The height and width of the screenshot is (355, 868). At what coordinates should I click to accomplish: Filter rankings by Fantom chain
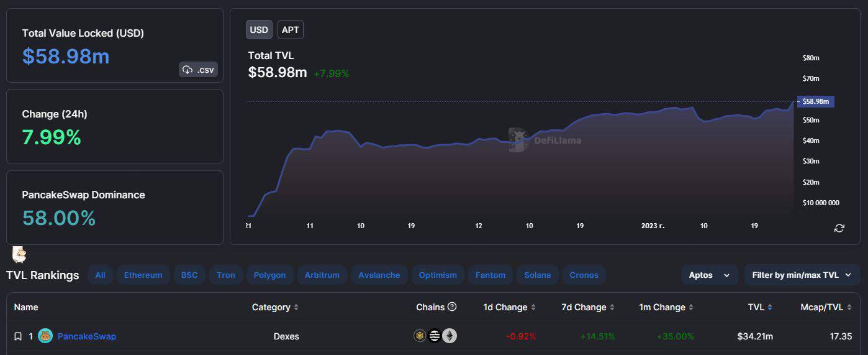tap(491, 275)
